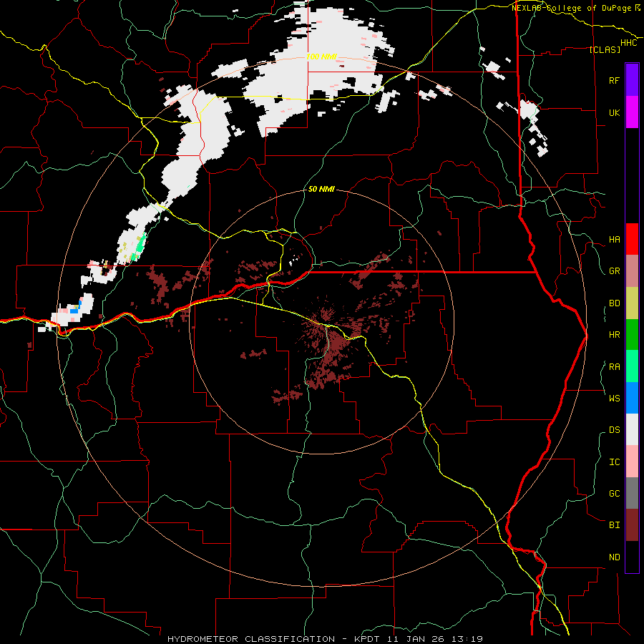The width and height of the screenshot is (644, 644).
Task: Click the 100 NMI range ring label
Action: [321, 57]
